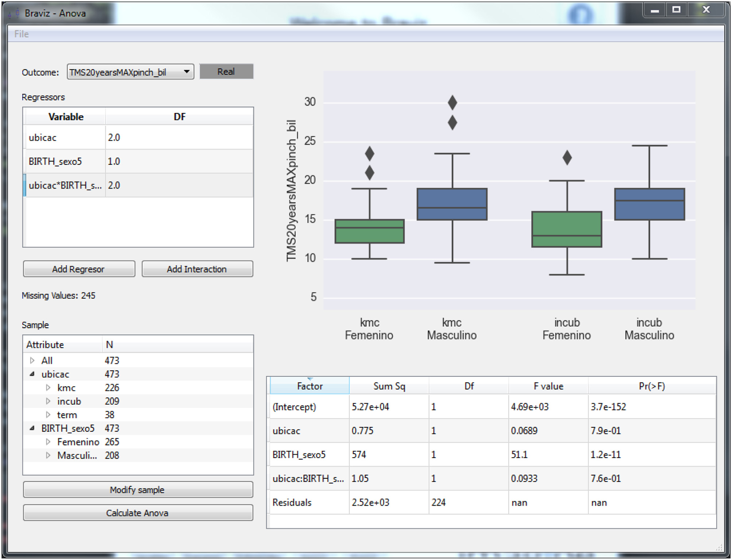The image size is (732, 560).
Task: Expand the term sample node
Action: [x=48, y=415]
